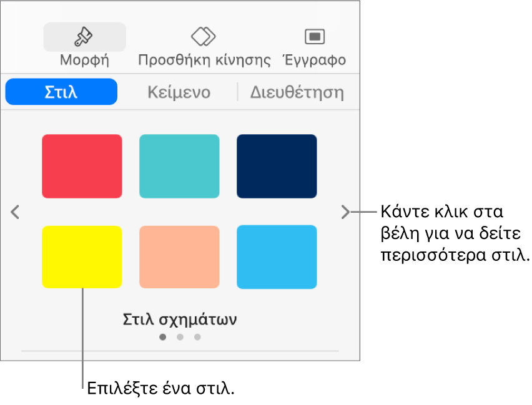532x405 pixels.
Task: Click the Στιλ σχημάτων label
Action: point(179,319)
